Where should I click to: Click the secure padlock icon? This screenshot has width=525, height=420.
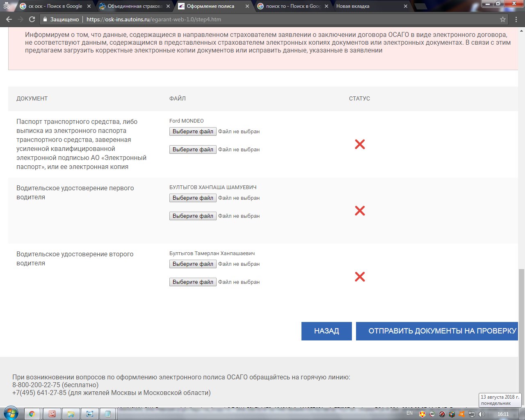click(x=46, y=19)
